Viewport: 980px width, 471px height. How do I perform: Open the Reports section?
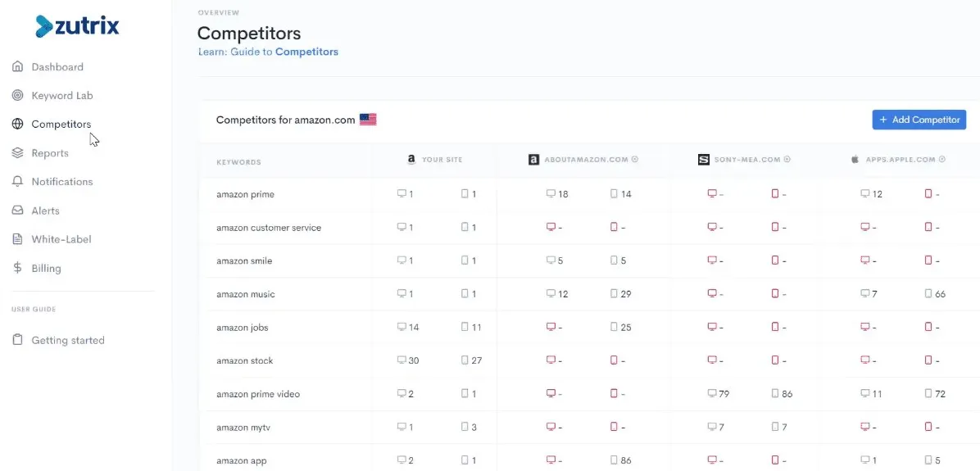50,153
